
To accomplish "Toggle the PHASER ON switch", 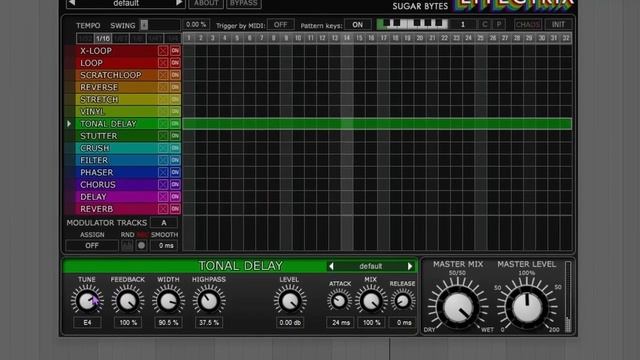I will (175, 172).
